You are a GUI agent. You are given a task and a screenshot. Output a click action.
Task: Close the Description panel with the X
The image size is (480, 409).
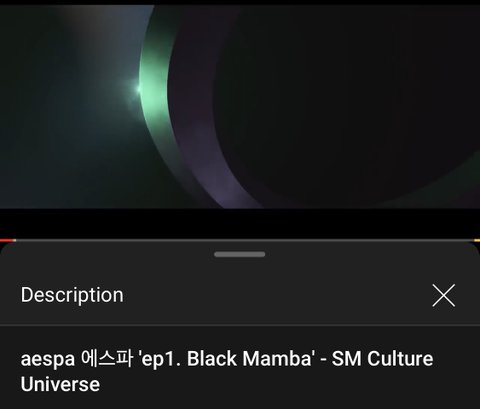[x=444, y=295]
